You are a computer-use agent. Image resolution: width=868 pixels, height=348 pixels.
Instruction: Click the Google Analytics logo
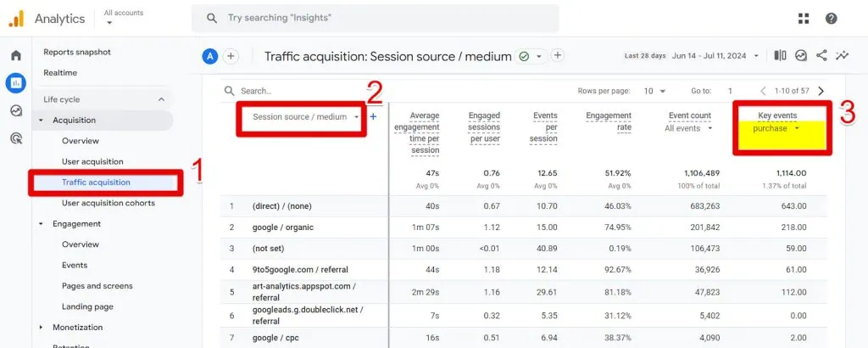click(x=16, y=19)
